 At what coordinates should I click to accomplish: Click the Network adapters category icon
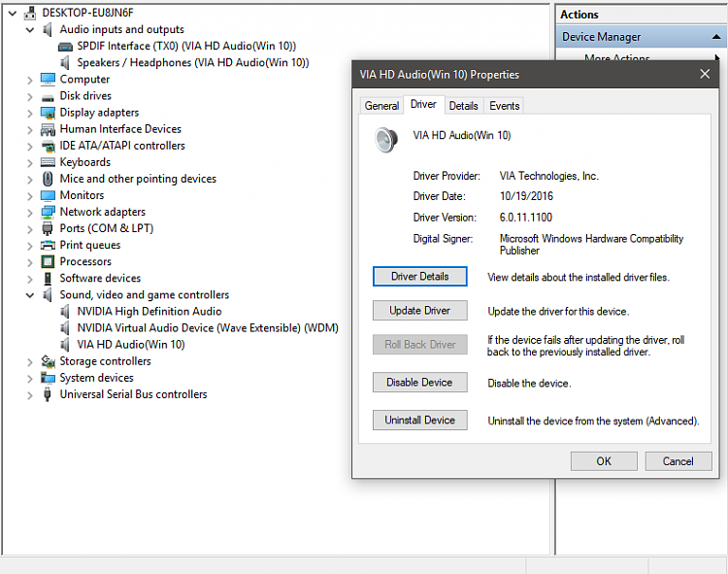coord(48,213)
